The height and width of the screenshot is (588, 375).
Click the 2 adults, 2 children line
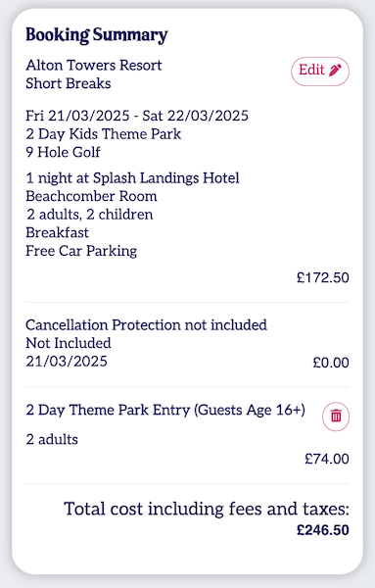[x=89, y=215]
